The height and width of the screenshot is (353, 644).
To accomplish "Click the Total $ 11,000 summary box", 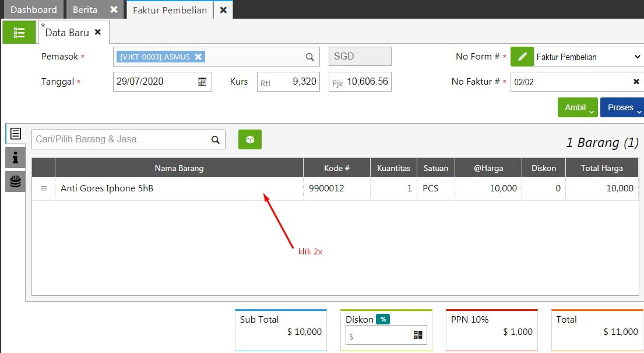I will [597, 330].
